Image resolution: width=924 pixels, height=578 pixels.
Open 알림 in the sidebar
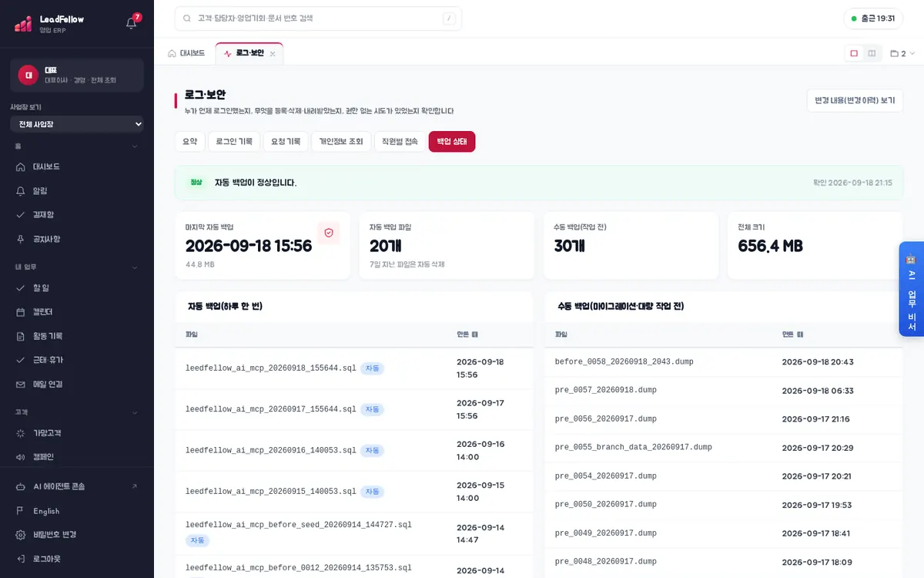77,190
